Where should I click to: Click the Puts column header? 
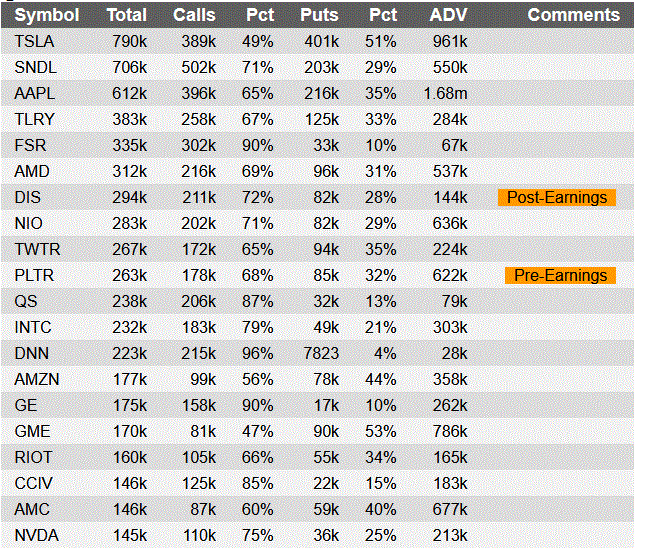point(319,15)
